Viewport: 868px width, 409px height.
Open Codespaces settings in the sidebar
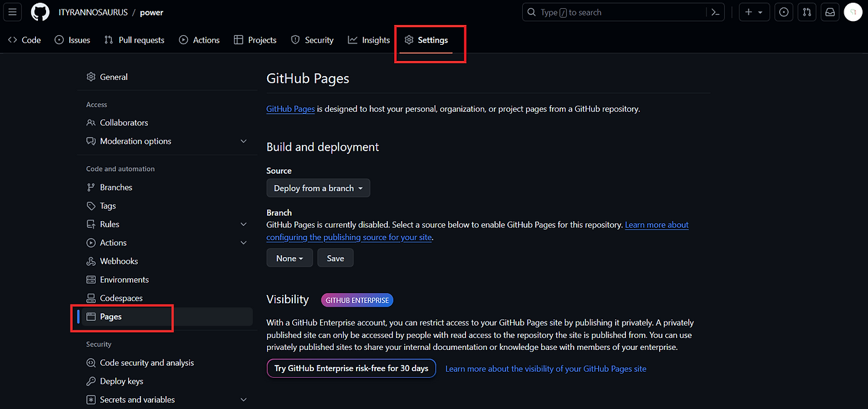(121, 298)
